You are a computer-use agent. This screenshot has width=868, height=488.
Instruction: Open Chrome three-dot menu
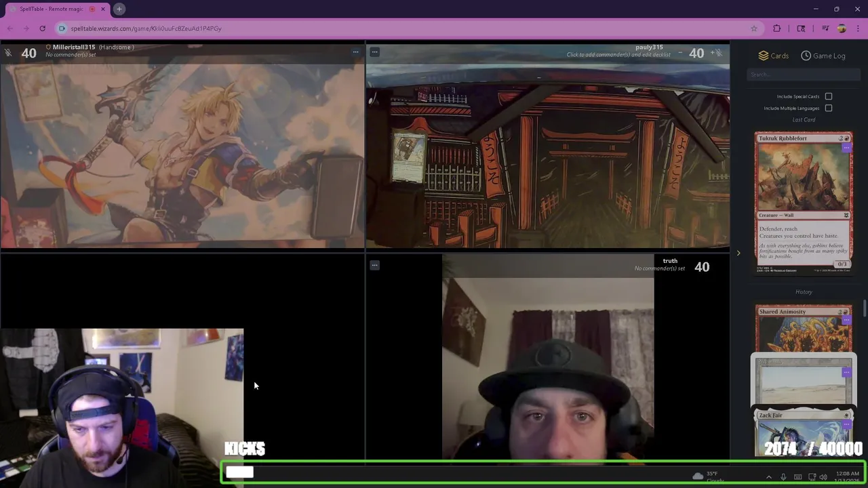coord(858,28)
